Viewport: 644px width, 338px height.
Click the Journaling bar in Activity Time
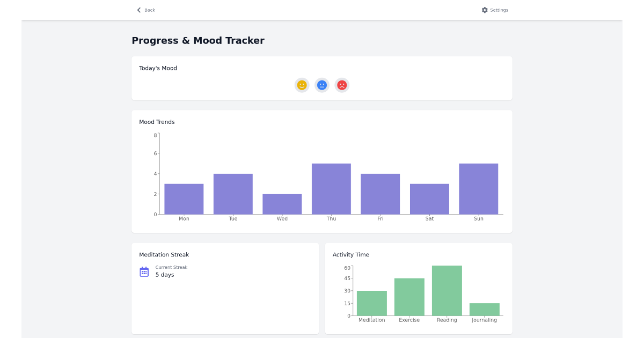pyautogui.click(x=484, y=310)
